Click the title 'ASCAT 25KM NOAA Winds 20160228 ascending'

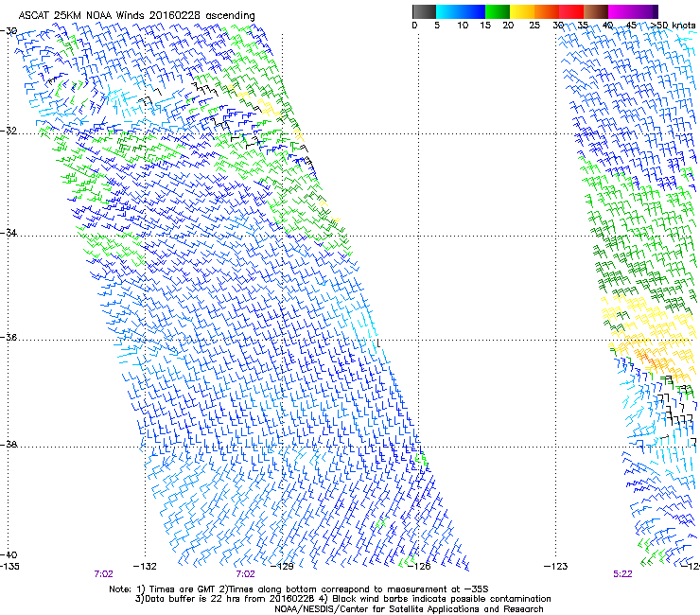pos(136,16)
